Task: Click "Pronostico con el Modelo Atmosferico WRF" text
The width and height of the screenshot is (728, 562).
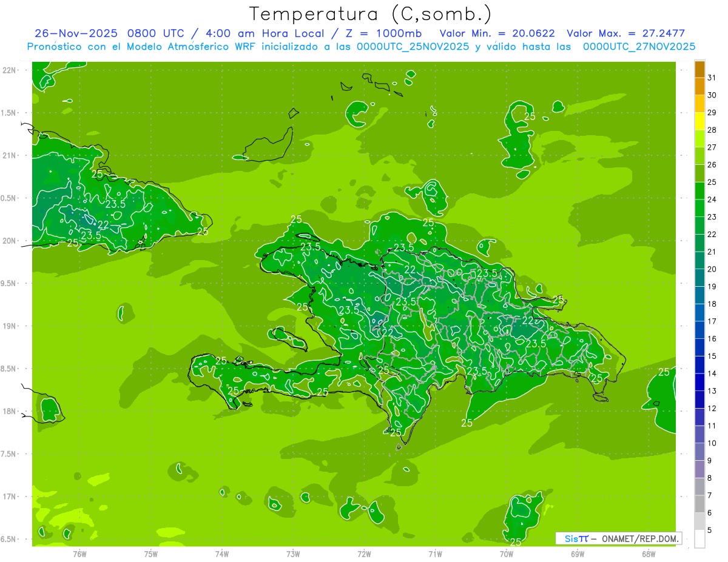Action: (x=140, y=47)
